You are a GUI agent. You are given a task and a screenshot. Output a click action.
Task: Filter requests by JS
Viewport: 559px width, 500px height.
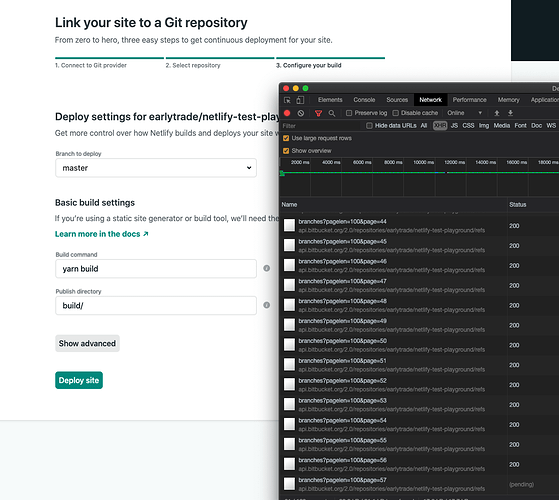[x=454, y=125]
